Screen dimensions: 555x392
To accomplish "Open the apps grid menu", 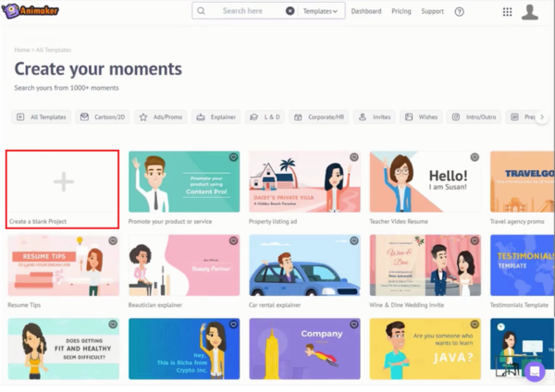I will pyautogui.click(x=507, y=12).
